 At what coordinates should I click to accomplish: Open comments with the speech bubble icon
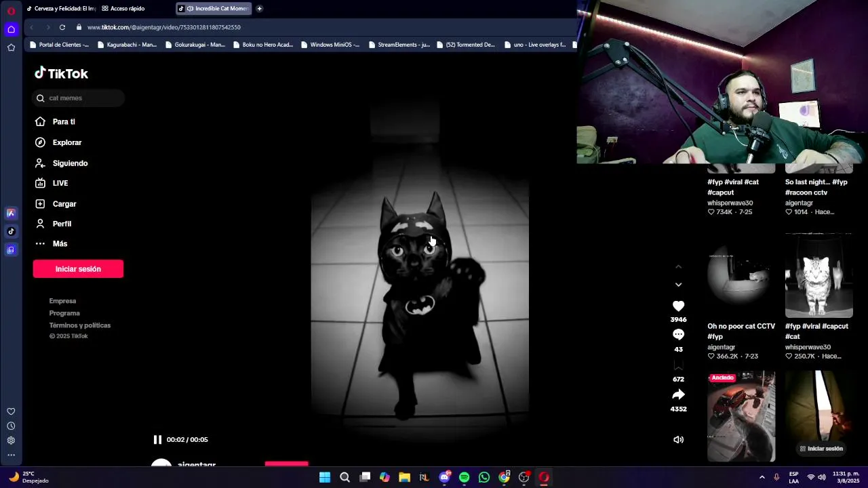[x=678, y=335]
